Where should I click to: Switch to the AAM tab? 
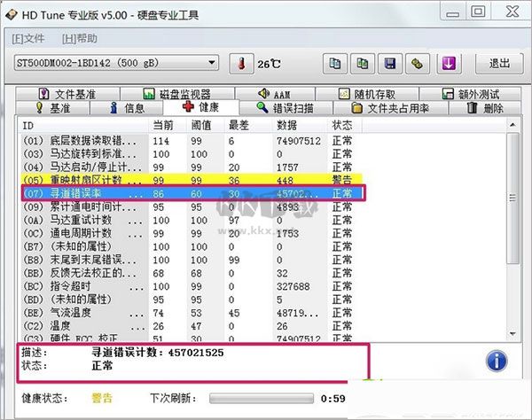[275, 94]
